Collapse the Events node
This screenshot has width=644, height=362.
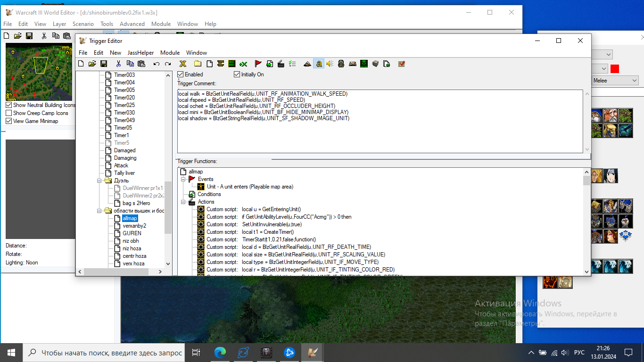183,179
